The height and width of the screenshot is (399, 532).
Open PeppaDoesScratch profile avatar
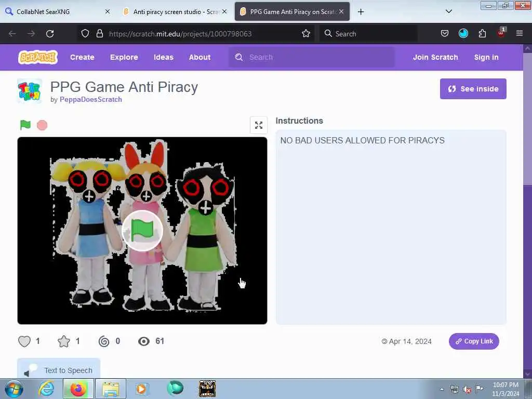click(x=30, y=90)
